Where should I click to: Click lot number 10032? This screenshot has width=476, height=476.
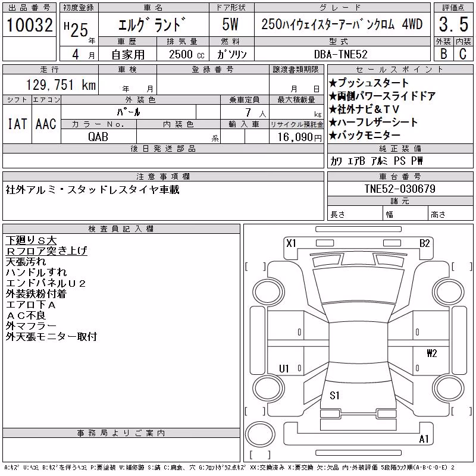point(29,24)
